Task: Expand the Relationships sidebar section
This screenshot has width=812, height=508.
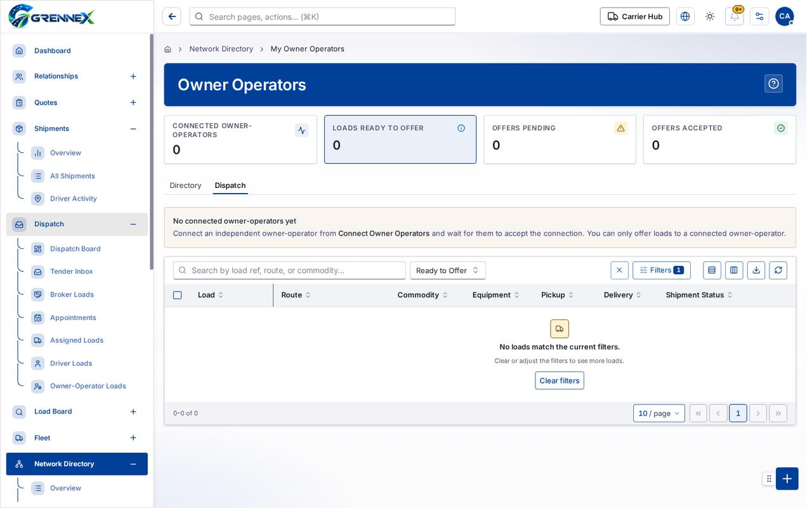Action: pos(133,76)
